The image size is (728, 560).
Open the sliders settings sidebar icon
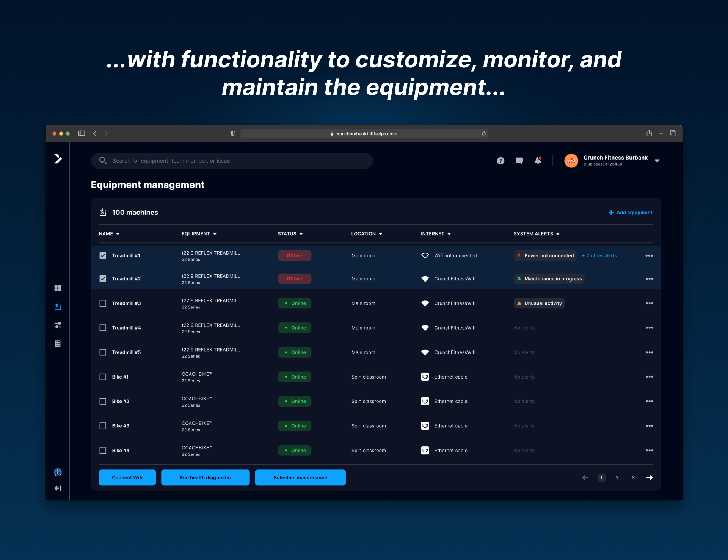pos(58,325)
